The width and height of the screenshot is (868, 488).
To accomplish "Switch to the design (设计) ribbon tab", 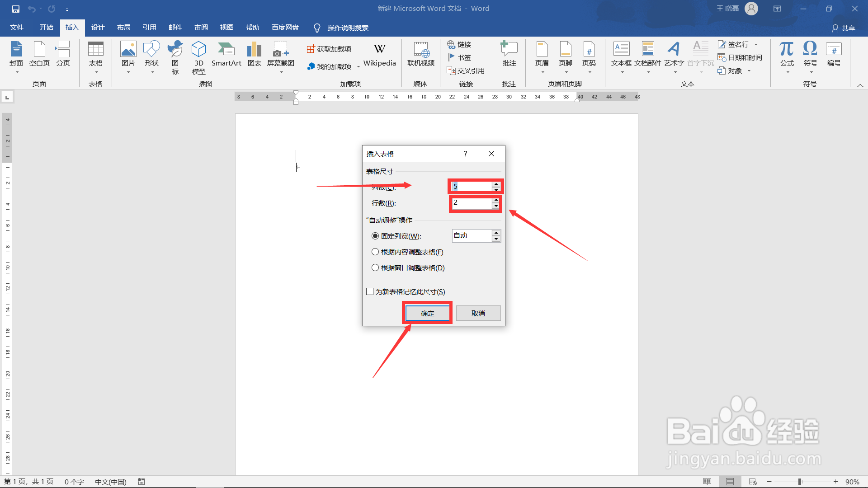I will [x=98, y=28].
